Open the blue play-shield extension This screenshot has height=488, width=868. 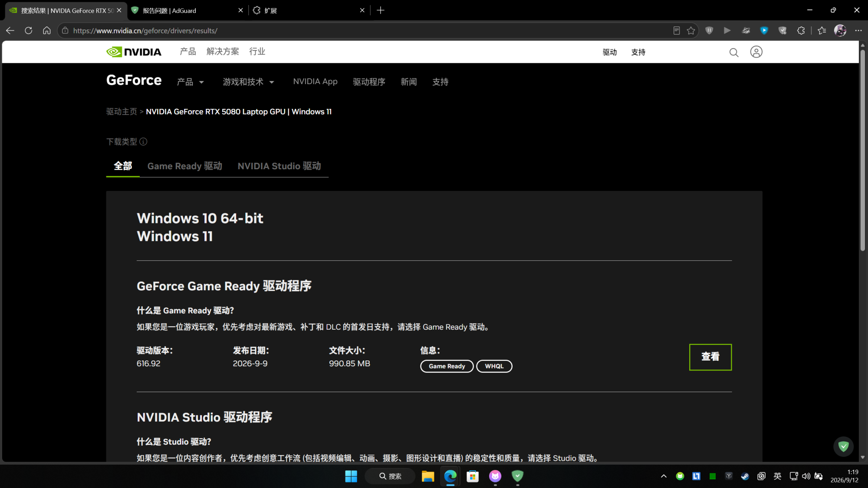pyautogui.click(x=764, y=30)
